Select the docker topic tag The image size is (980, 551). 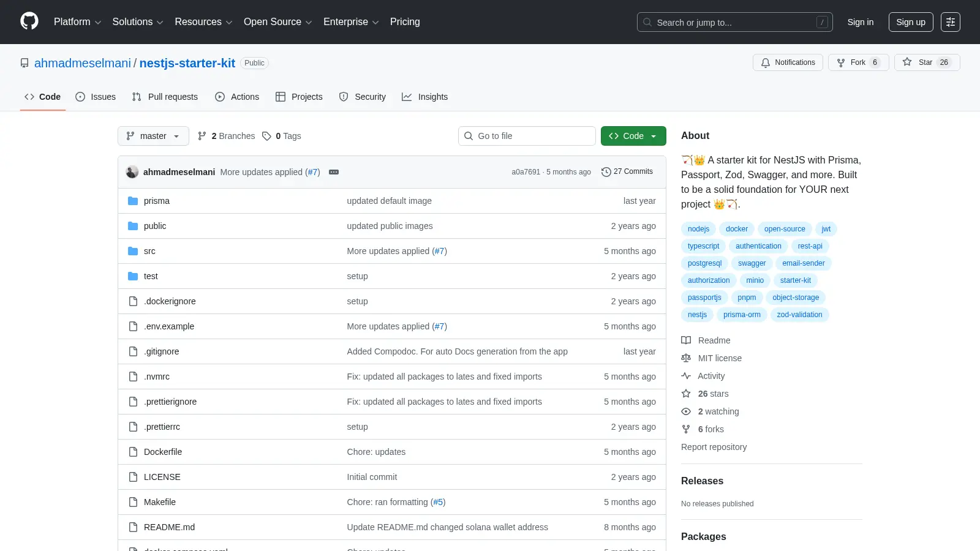point(737,229)
